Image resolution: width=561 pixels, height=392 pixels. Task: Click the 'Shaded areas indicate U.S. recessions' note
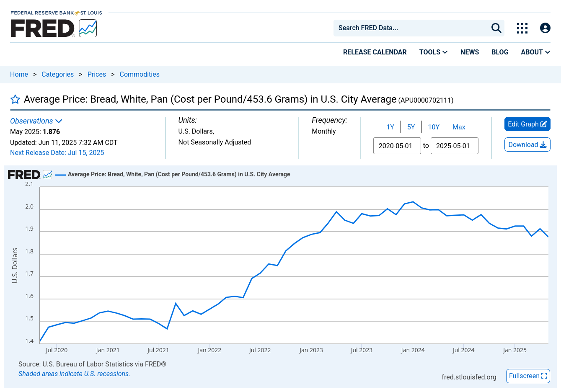click(74, 374)
